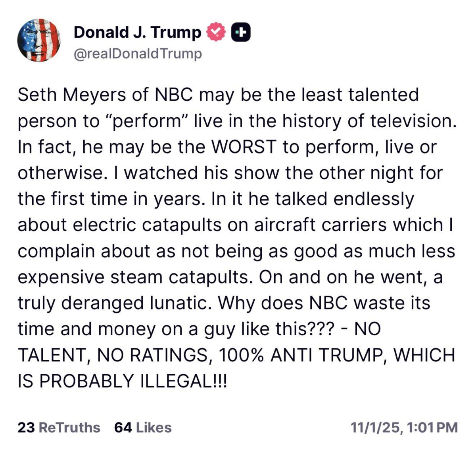View the 64 Likes list
This screenshot has width=476, height=453.
[x=142, y=428]
